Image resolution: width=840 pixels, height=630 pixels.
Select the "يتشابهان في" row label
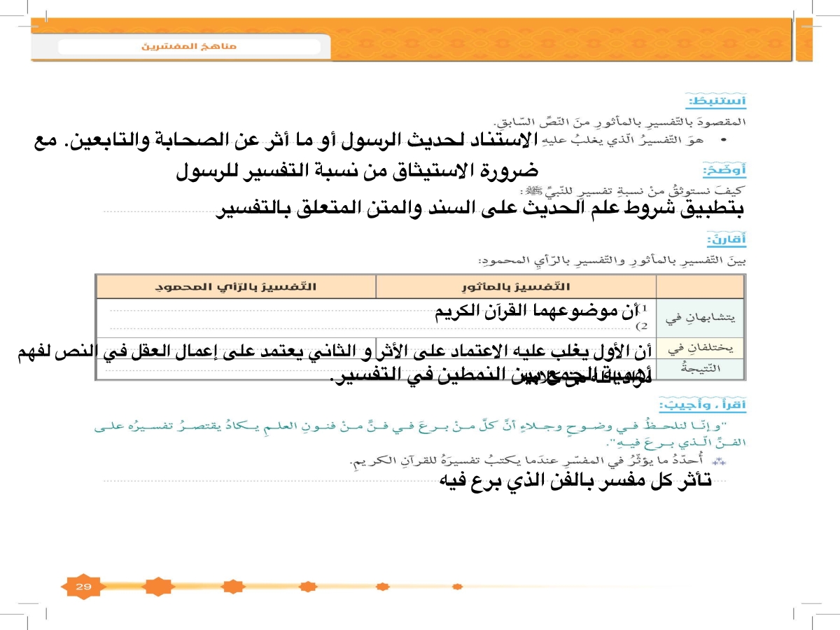click(700, 318)
